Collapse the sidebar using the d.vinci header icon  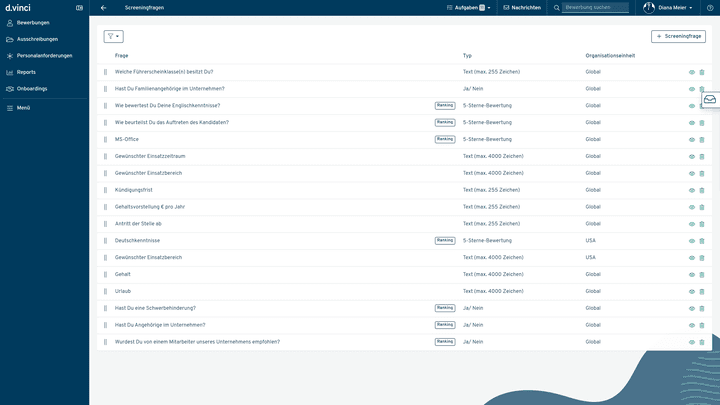(79, 7)
